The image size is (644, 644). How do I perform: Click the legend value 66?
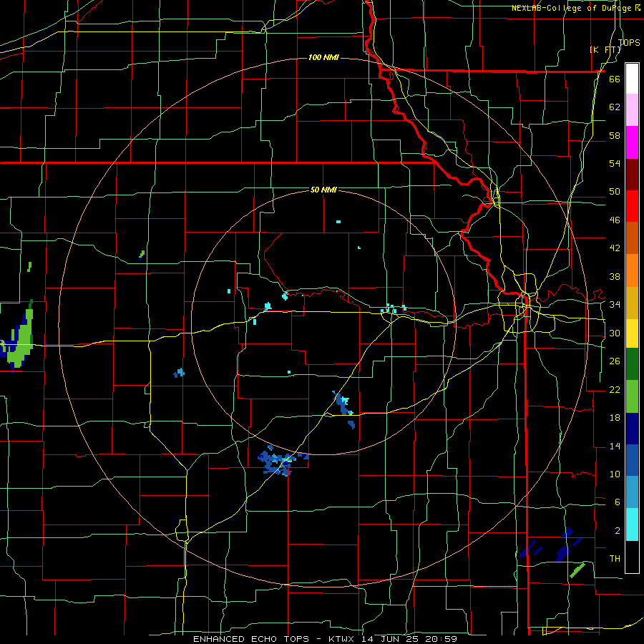pos(615,79)
